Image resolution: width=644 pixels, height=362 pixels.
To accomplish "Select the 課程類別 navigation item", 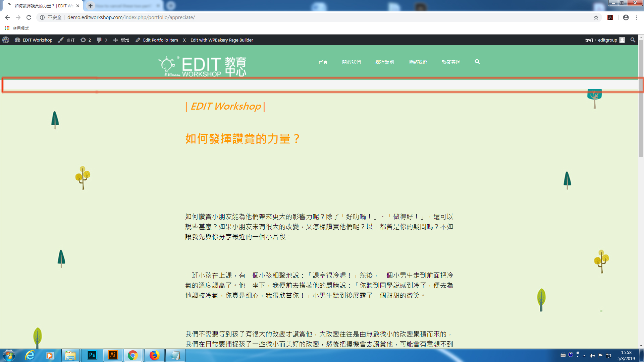I will tap(384, 62).
